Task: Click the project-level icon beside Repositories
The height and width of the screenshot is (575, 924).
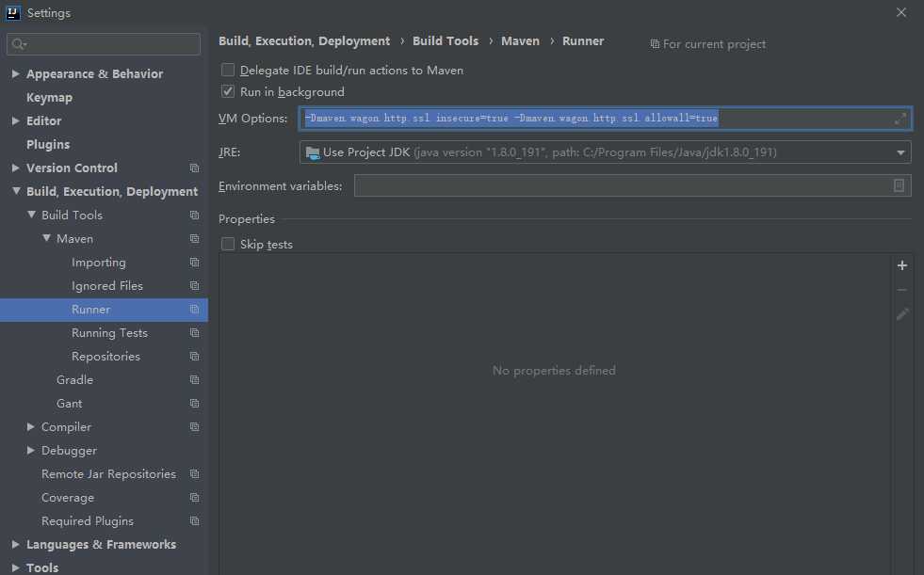Action: [194, 357]
